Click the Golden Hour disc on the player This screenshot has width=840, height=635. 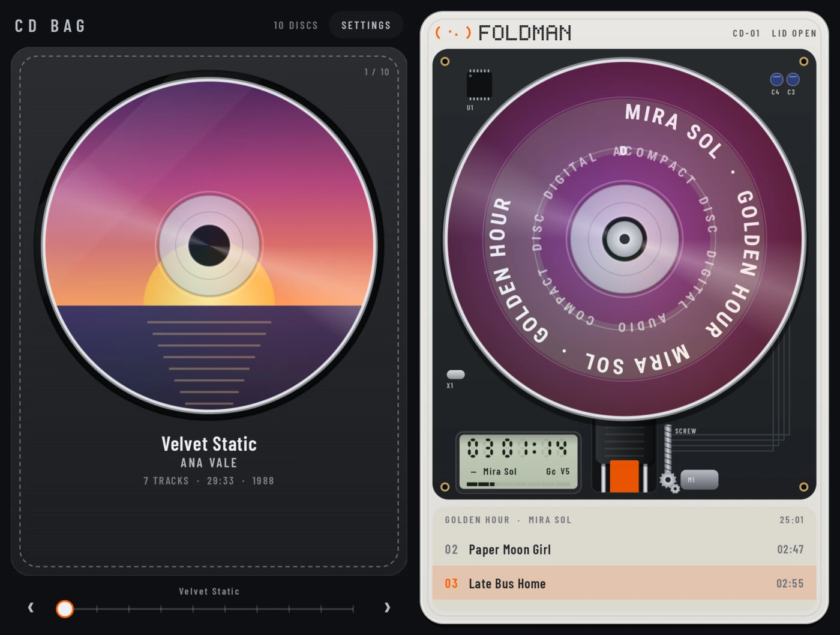tap(624, 239)
